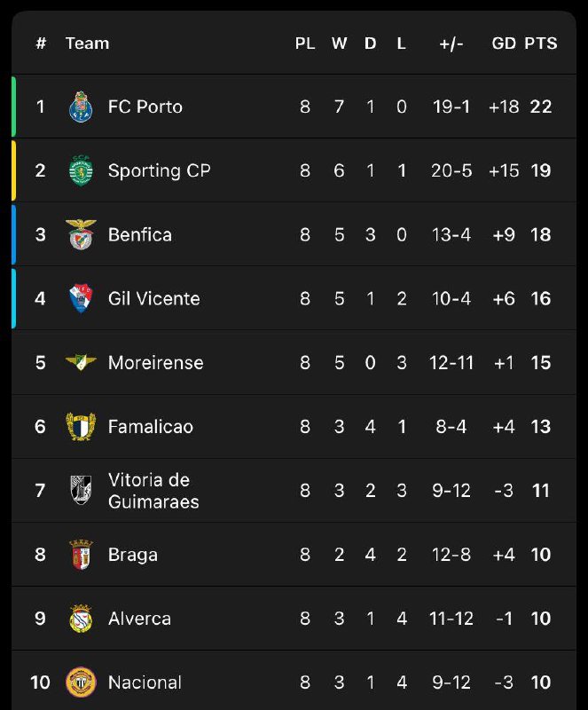Viewport: 588px width, 710px height.
Task: Select the Vitoria de Guimaraes name
Action: coord(153,491)
